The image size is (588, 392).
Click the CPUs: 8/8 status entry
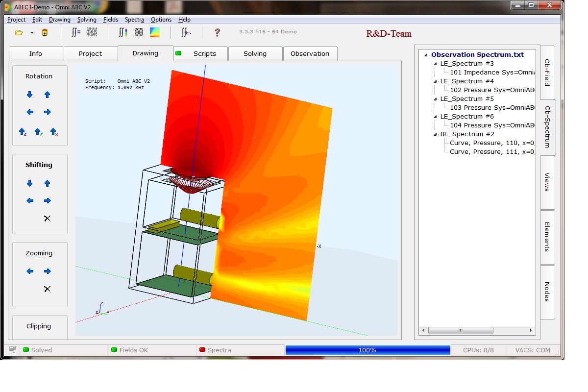[x=479, y=350]
